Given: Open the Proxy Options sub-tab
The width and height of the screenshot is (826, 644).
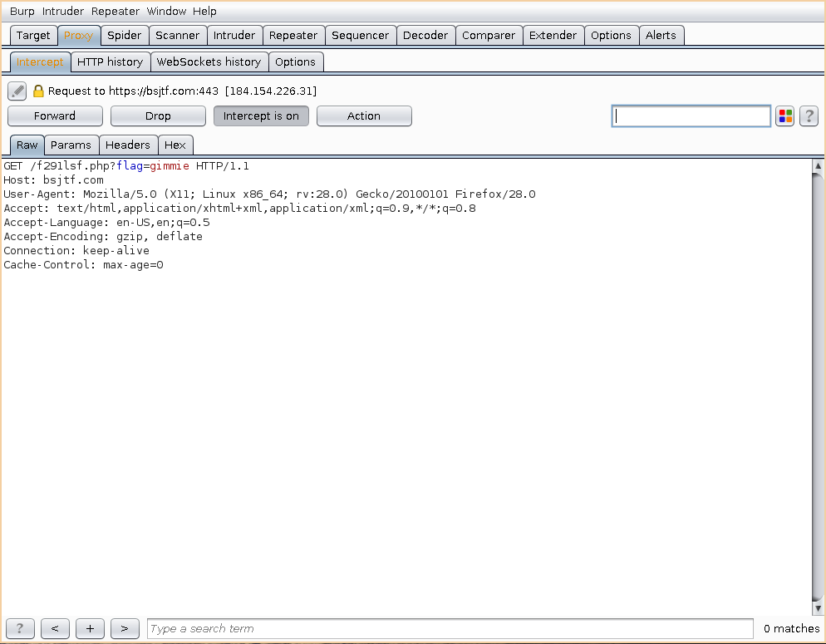Looking at the screenshot, I should [x=296, y=62].
